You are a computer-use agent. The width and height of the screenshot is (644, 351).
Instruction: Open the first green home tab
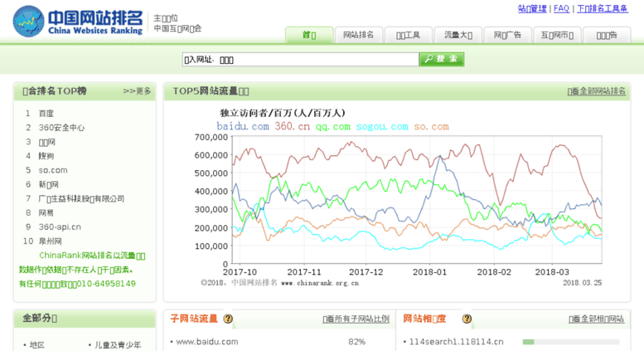click(x=309, y=35)
